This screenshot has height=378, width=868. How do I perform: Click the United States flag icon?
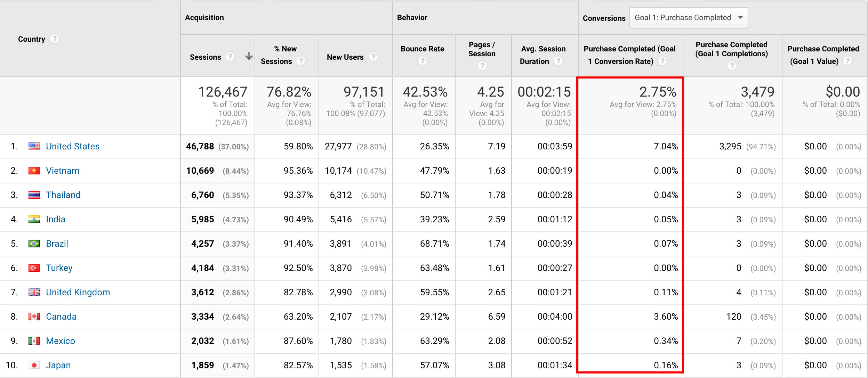(x=34, y=146)
